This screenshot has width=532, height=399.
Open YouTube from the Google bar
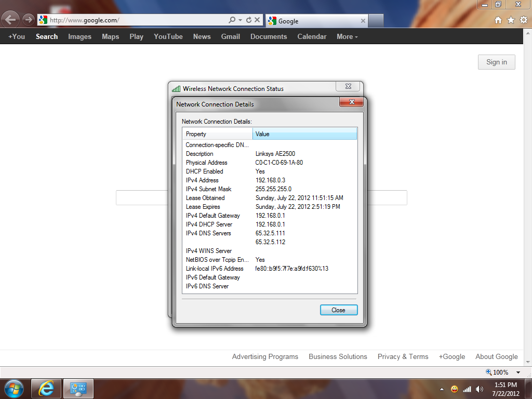[x=168, y=36]
